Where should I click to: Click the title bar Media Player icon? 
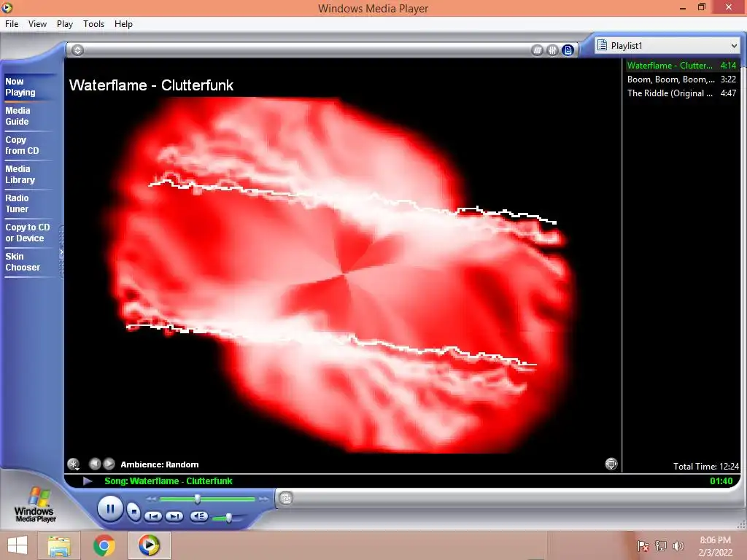[x=7, y=7]
